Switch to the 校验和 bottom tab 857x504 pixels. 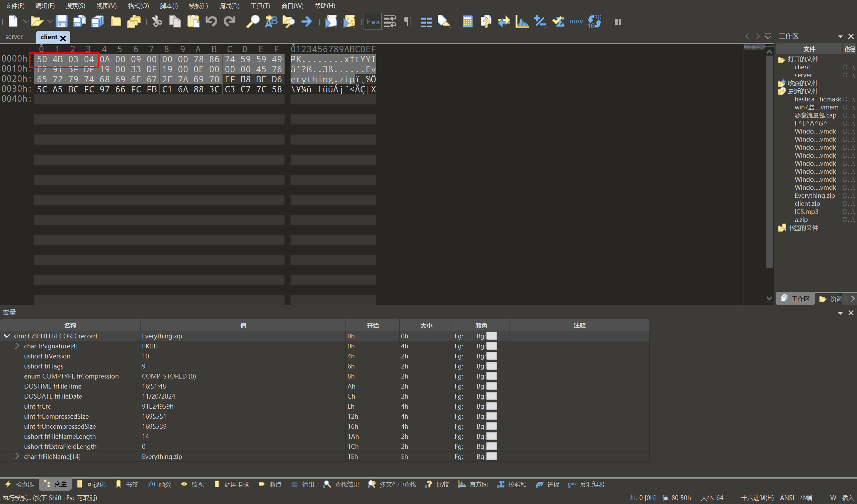click(x=512, y=484)
